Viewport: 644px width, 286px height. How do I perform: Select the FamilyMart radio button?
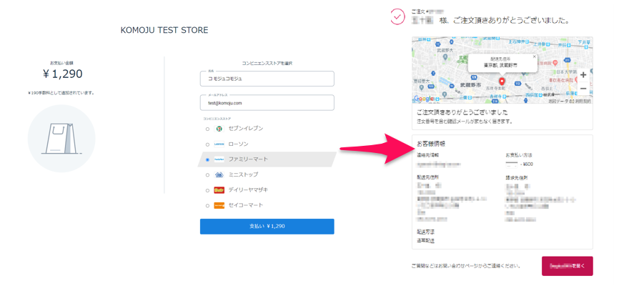coord(207,159)
